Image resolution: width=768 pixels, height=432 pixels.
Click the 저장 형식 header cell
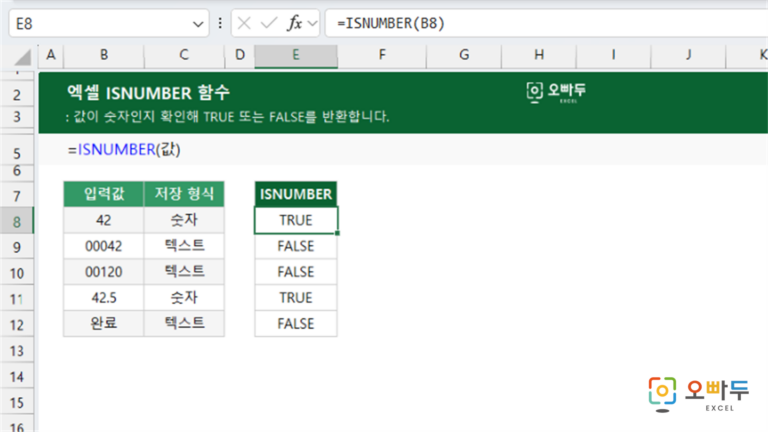pos(184,194)
